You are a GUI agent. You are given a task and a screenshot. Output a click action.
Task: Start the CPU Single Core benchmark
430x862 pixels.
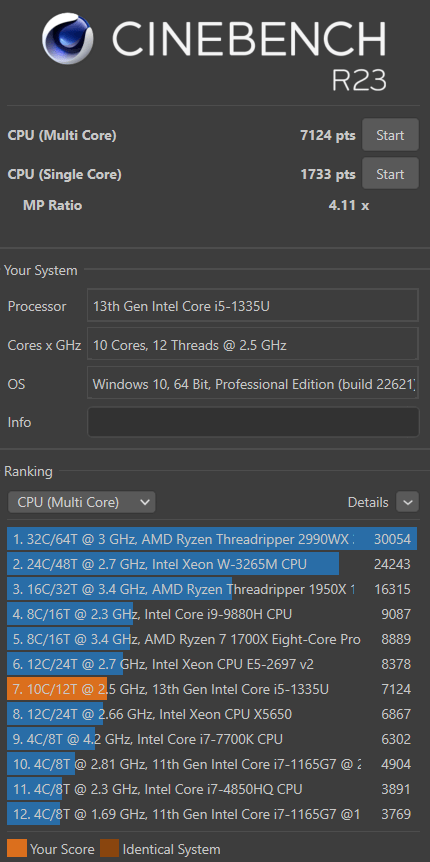point(390,174)
